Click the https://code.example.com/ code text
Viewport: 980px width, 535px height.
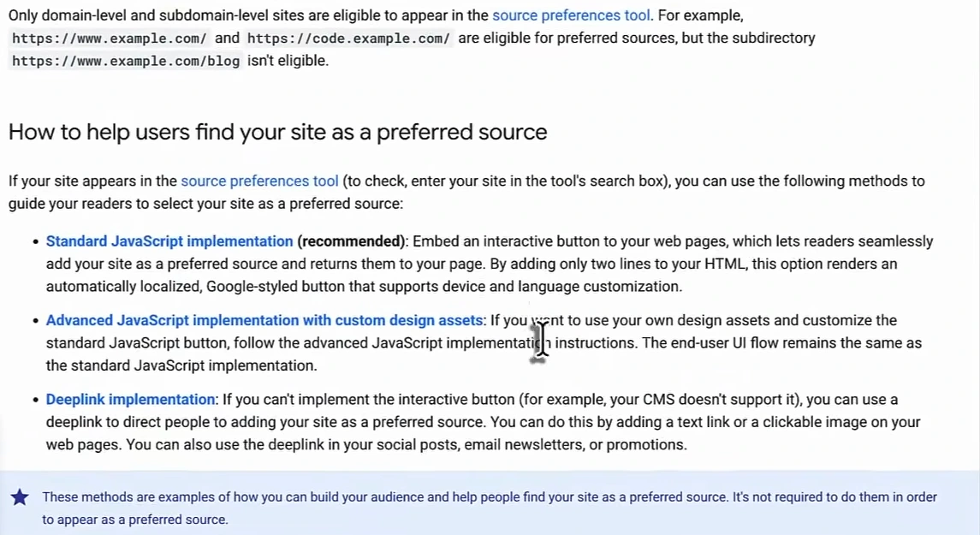click(348, 39)
